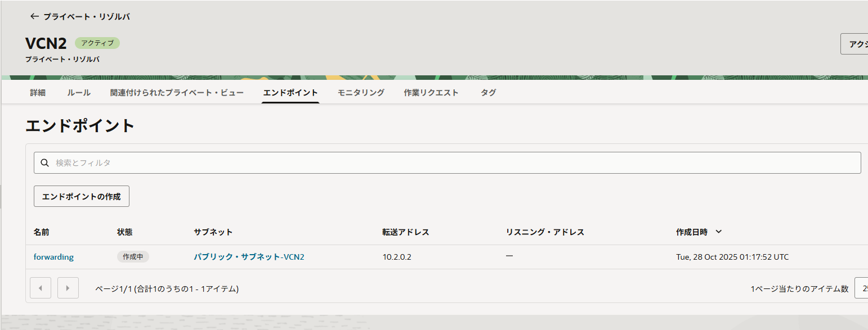Click the 作成日時 column header

coord(692,232)
